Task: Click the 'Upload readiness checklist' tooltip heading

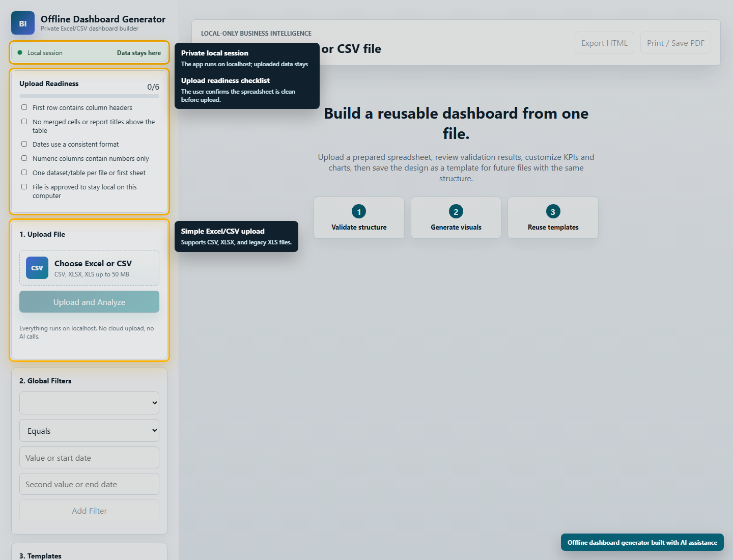Action: pos(225,80)
